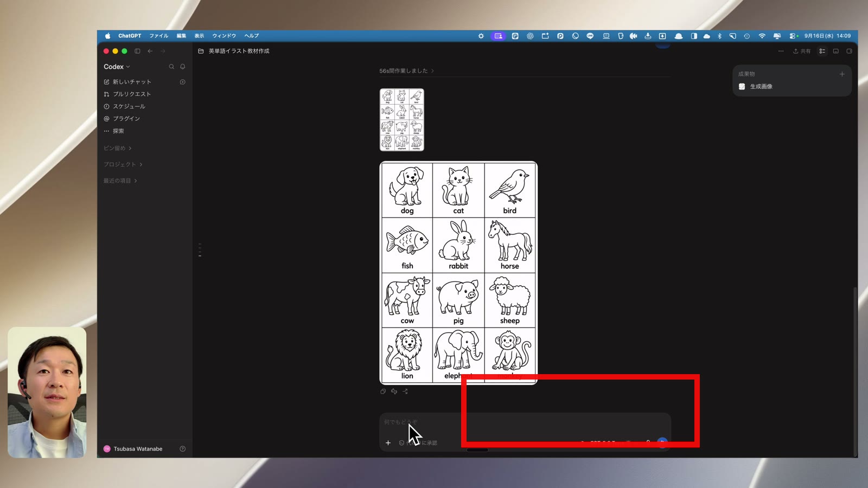Image resolution: width=868 pixels, height=488 pixels.
Task: Open the Codex mode dropdown
Action: (117, 67)
